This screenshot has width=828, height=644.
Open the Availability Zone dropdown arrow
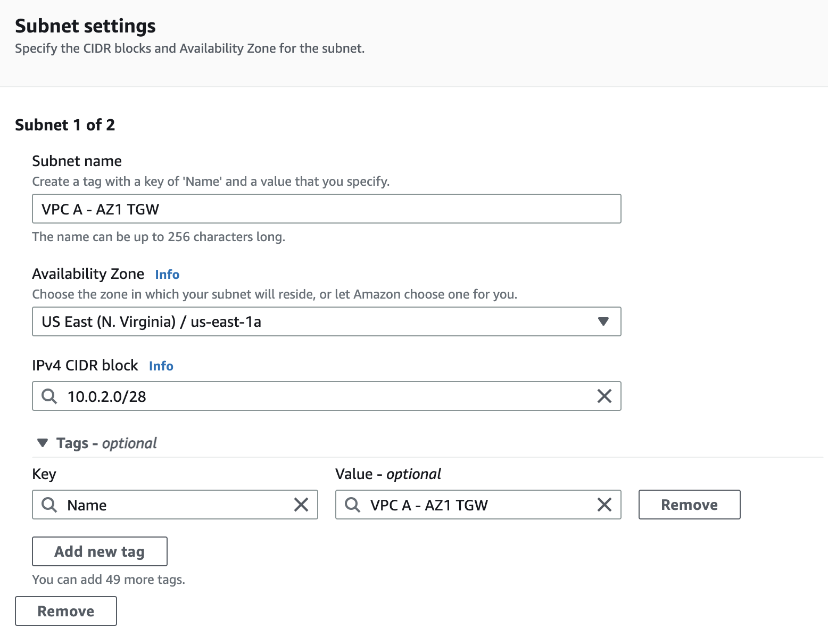click(x=603, y=321)
